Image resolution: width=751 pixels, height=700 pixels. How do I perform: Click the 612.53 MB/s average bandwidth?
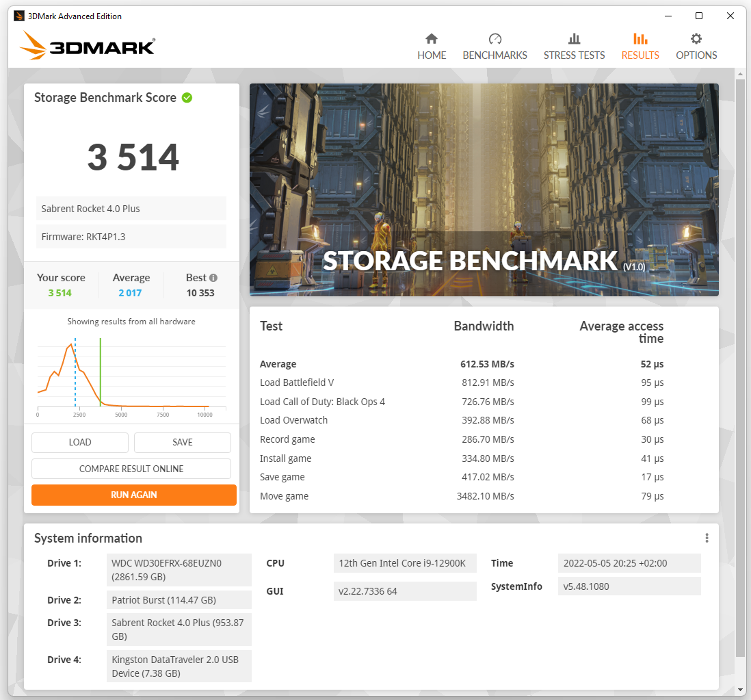[x=487, y=364]
